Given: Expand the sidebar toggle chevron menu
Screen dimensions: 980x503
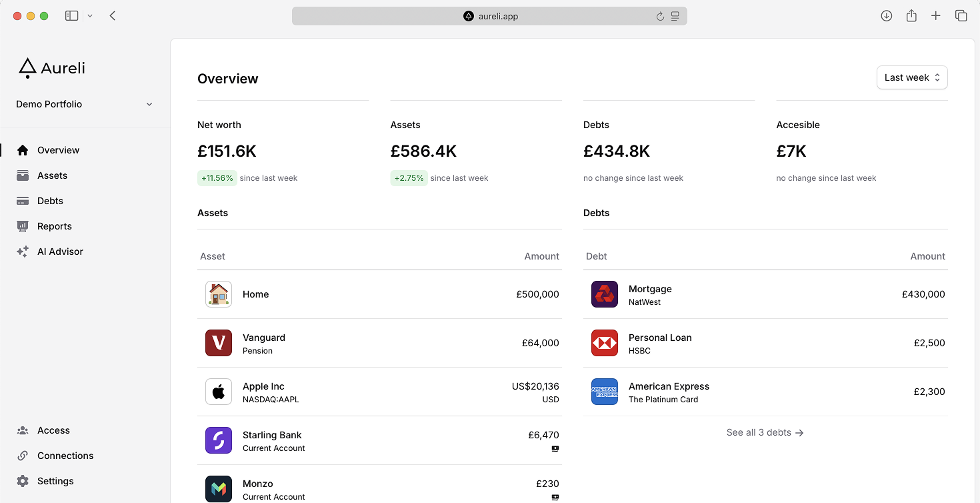Looking at the screenshot, I should (x=90, y=16).
